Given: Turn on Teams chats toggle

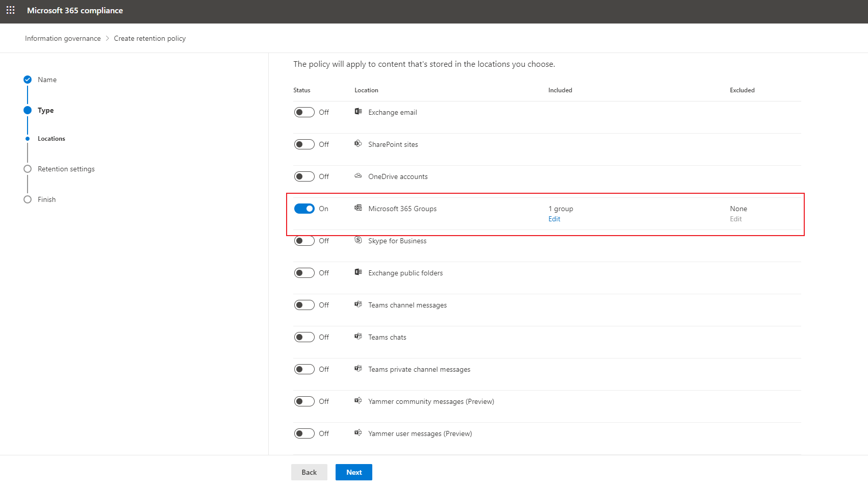Looking at the screenshot, I should 304,337.
